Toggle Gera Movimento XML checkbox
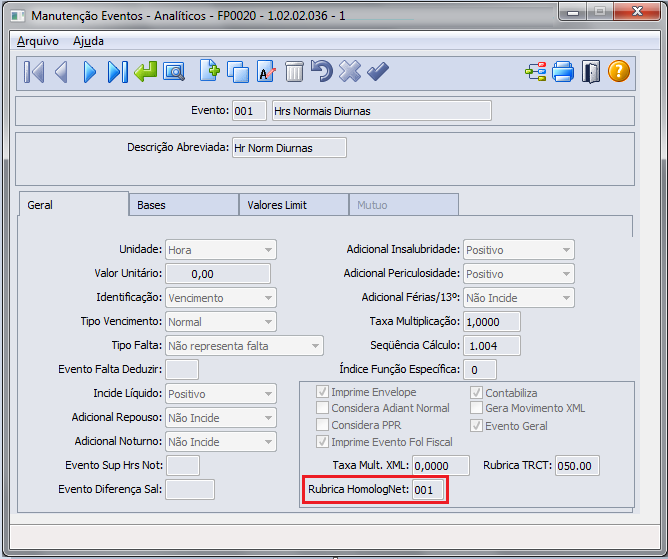The image size is (668, 559). click(476, 408)
